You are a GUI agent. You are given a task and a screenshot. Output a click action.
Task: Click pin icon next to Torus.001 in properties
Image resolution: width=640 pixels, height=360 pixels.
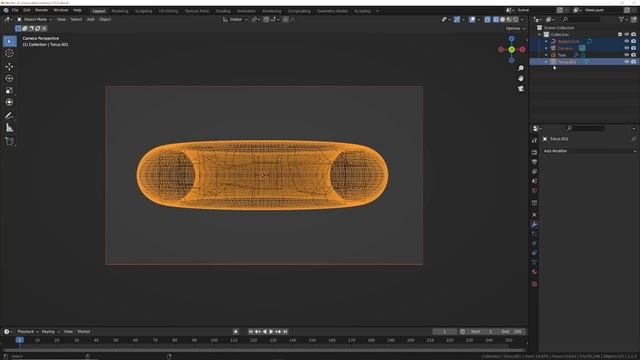(634, 139)
